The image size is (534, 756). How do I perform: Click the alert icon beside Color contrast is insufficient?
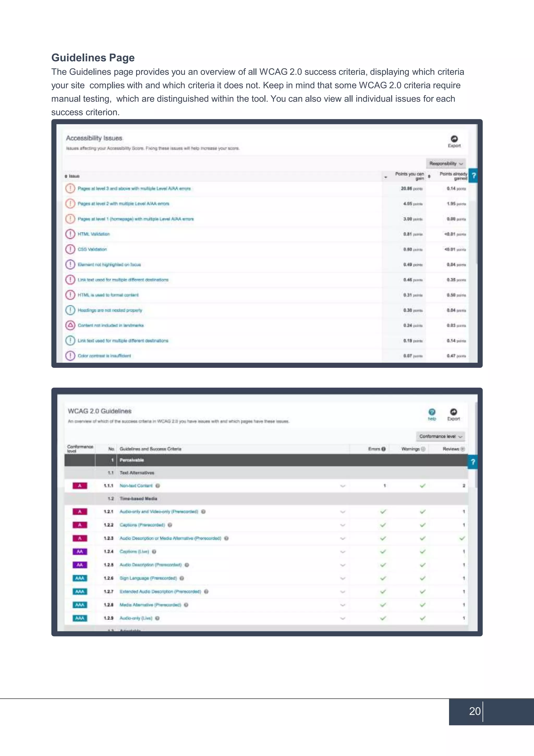point(70,356)
